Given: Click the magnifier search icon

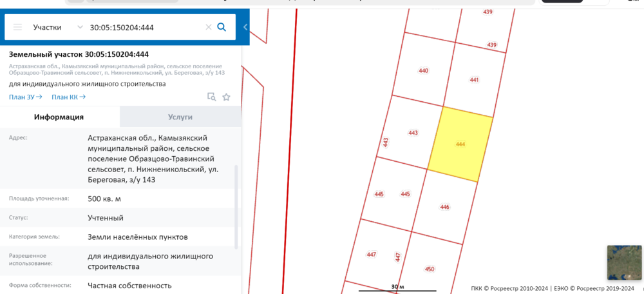Looking at the screenshot, I should (x=222, y=27).
